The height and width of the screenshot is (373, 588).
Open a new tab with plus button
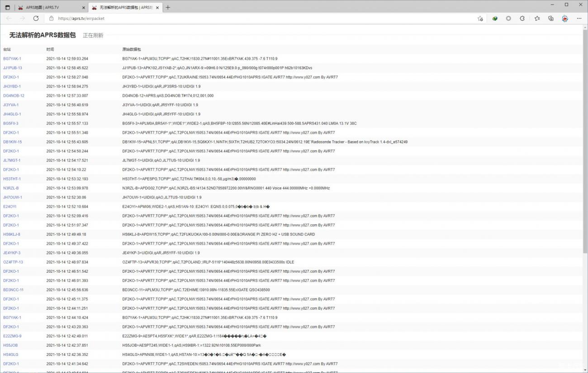(168, 7)
